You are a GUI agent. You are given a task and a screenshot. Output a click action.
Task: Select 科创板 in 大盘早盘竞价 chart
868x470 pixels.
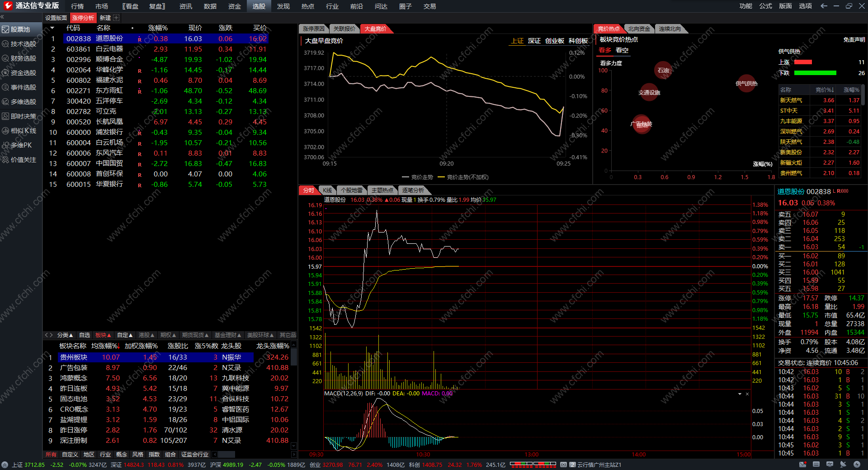click(x=578, y=41)
